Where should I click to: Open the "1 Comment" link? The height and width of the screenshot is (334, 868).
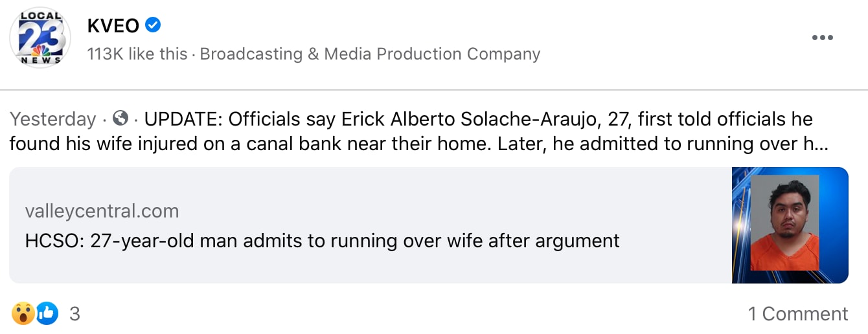point(797,314)
